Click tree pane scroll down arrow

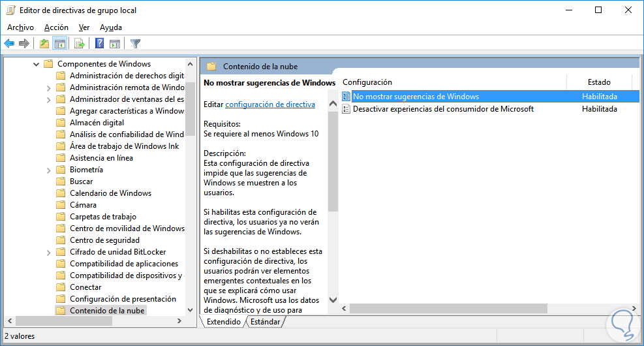click(x=190, y=310)
